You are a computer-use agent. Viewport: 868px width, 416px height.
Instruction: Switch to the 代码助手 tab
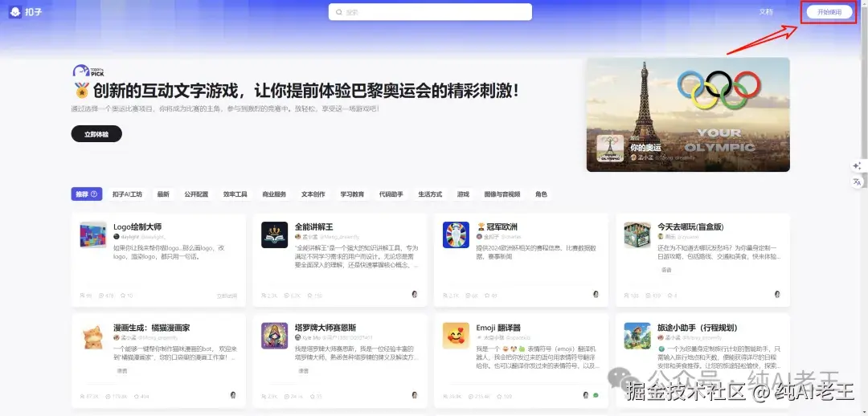(391, 194)
